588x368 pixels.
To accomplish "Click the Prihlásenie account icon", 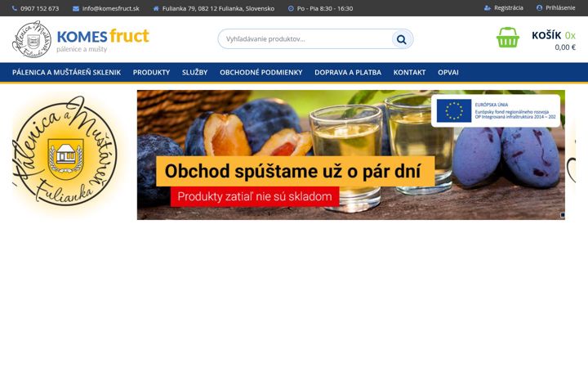I will pyautogui.click(x=539, y=7).
